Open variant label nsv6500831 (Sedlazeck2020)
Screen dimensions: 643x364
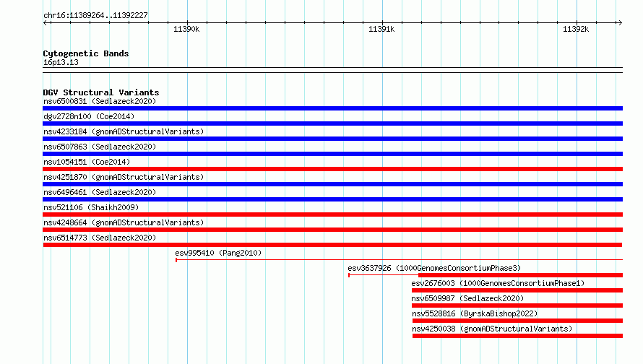coord(100,101)
